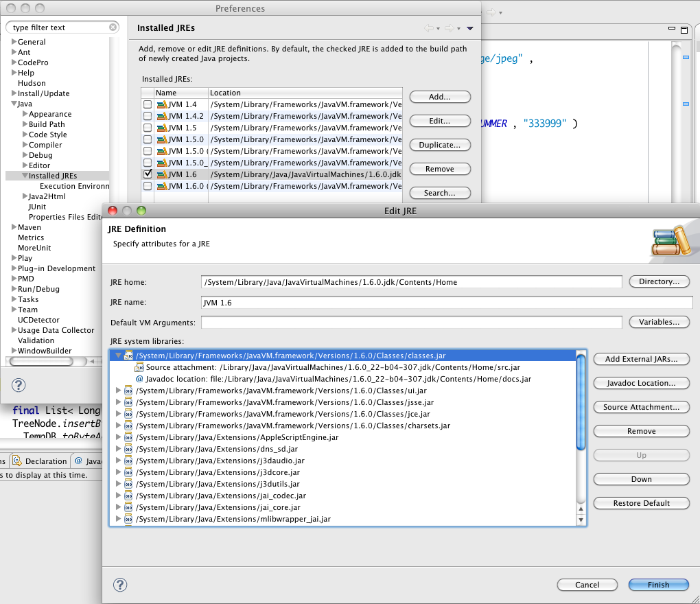The image size is (700, 604).
Task: Open help in Preferences window
Action: 19,385
